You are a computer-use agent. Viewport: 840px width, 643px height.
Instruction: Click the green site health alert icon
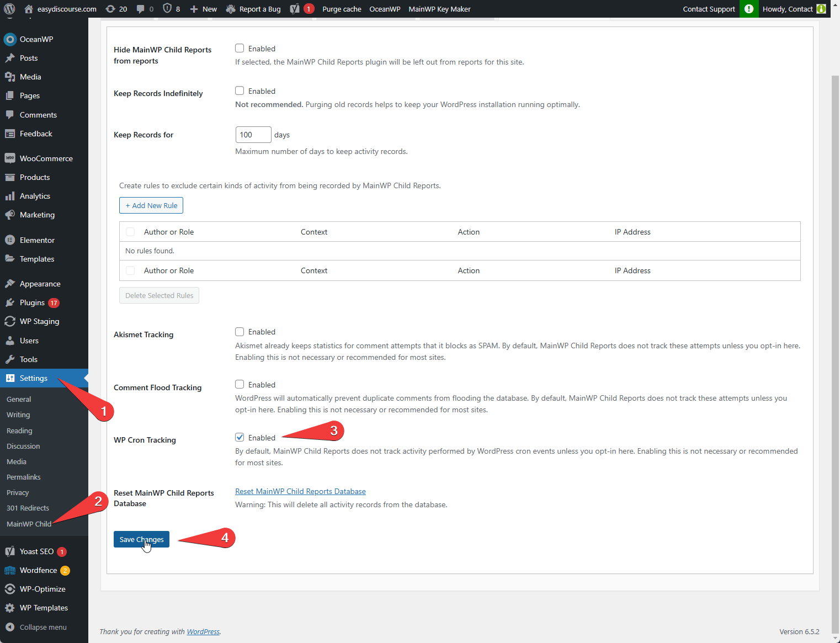click(749, 9)
